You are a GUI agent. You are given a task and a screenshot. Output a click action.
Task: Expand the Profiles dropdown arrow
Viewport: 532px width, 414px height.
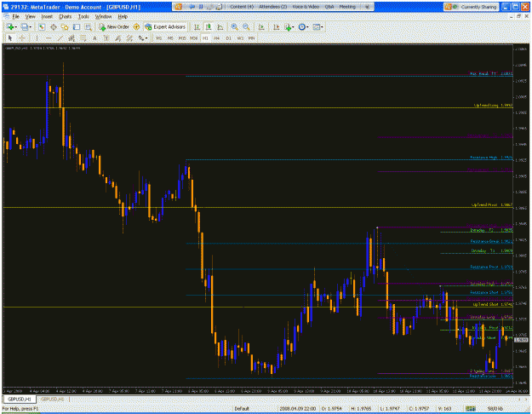coord(30,27)
